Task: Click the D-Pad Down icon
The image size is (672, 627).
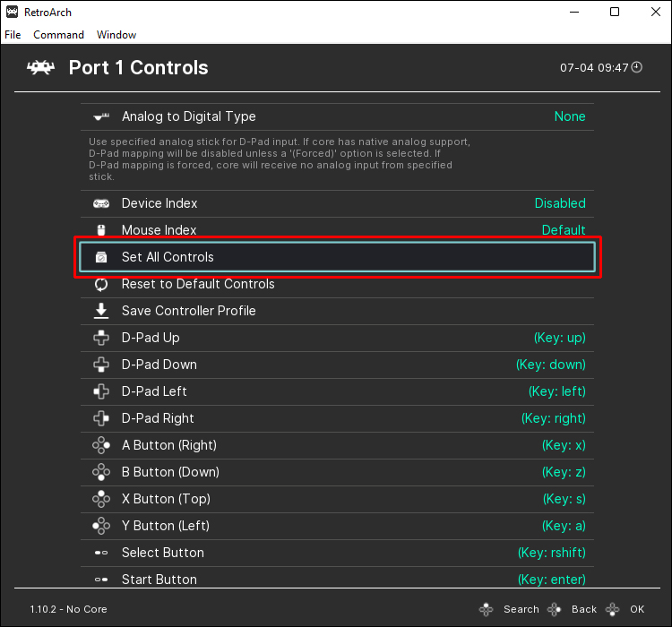Action: click(x=101, y=365)
